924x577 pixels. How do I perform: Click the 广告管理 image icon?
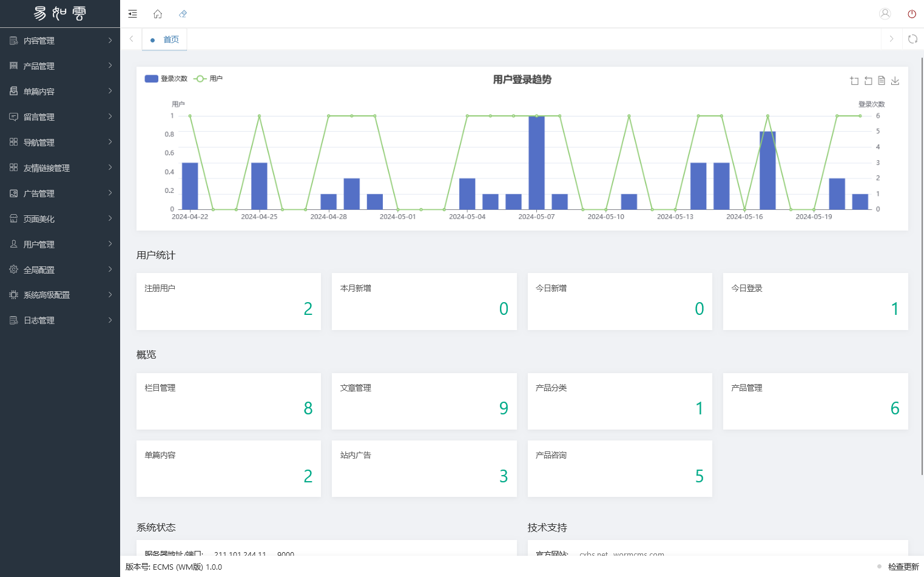[x=13, y=193]
